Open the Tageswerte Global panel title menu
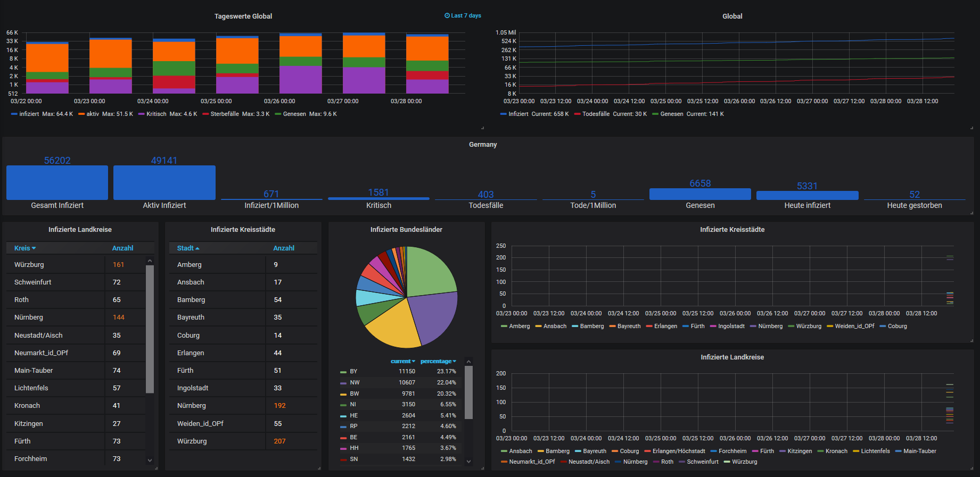Image resolution: width=980 pixels, height=477 pixels. pyautogui.click(x=243, y=16)
